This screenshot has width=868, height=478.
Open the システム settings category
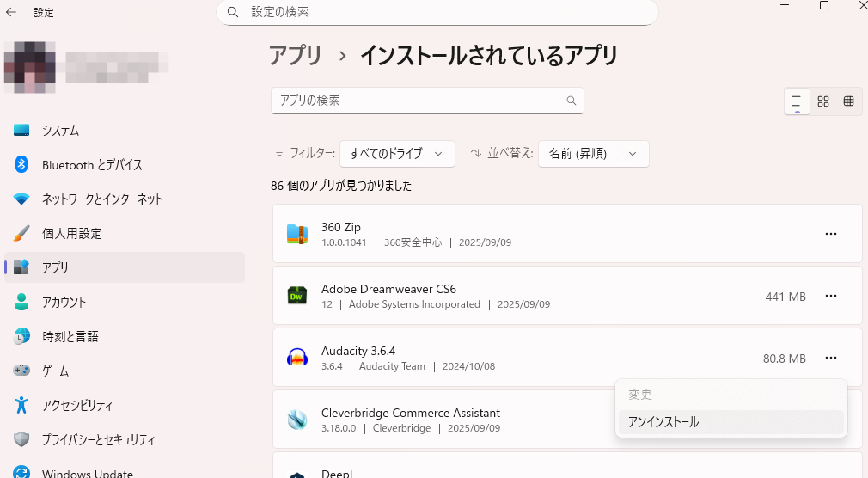[x=125, y=130]
